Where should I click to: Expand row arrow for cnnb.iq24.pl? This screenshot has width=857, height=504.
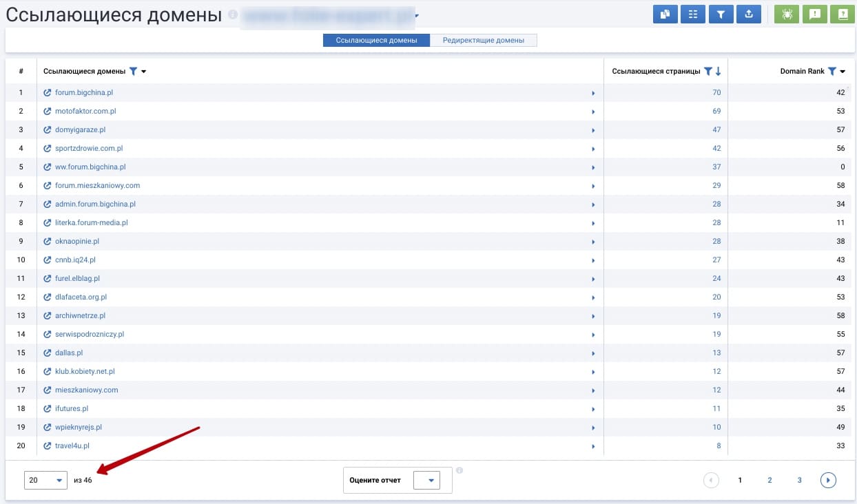(593, 260)
